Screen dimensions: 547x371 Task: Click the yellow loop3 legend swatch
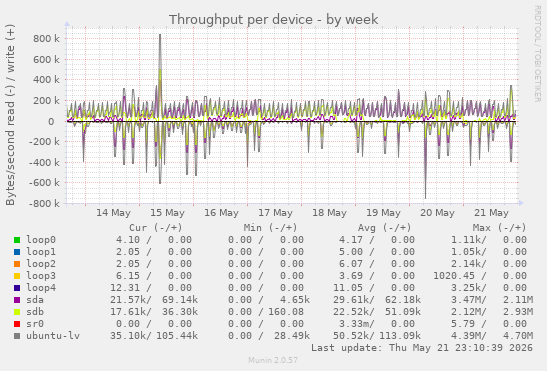[17, 276]
